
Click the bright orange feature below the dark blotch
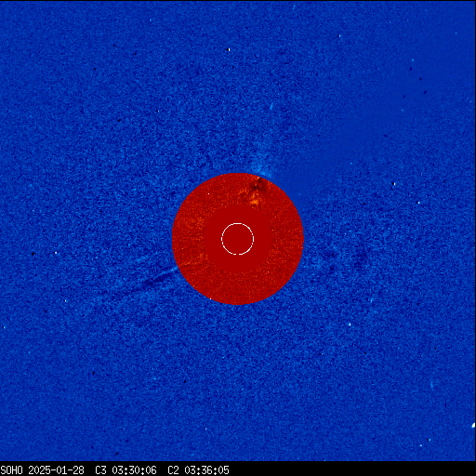(254, 202)
